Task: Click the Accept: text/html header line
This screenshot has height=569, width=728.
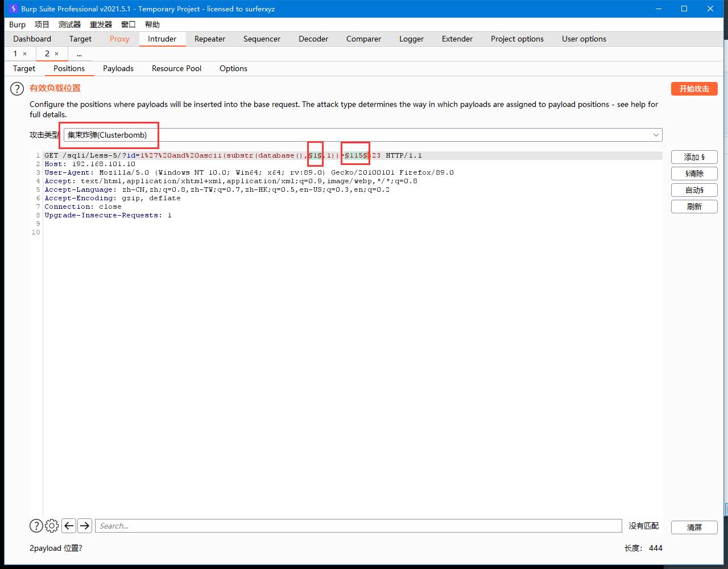Action: click(x=231, y=181)
